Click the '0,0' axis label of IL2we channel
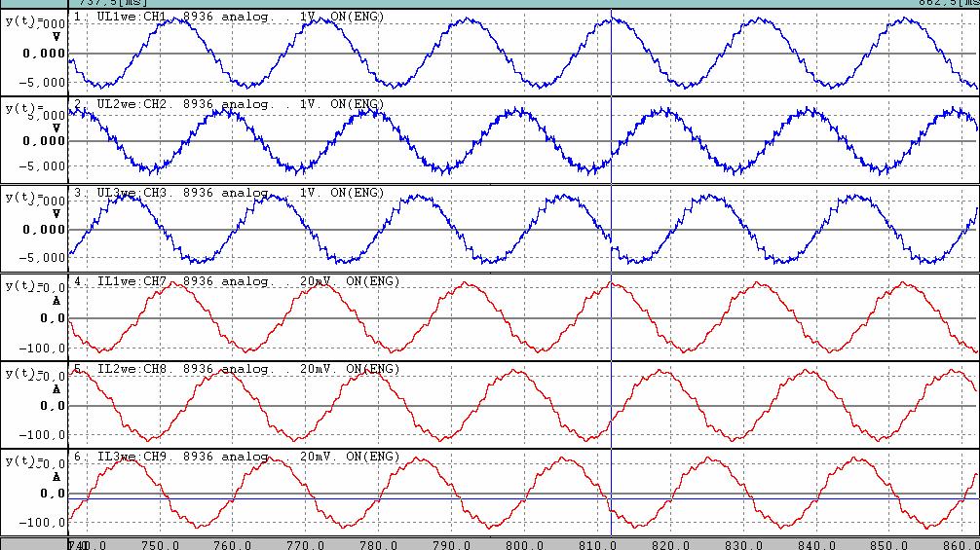 [x=53, y=406]
